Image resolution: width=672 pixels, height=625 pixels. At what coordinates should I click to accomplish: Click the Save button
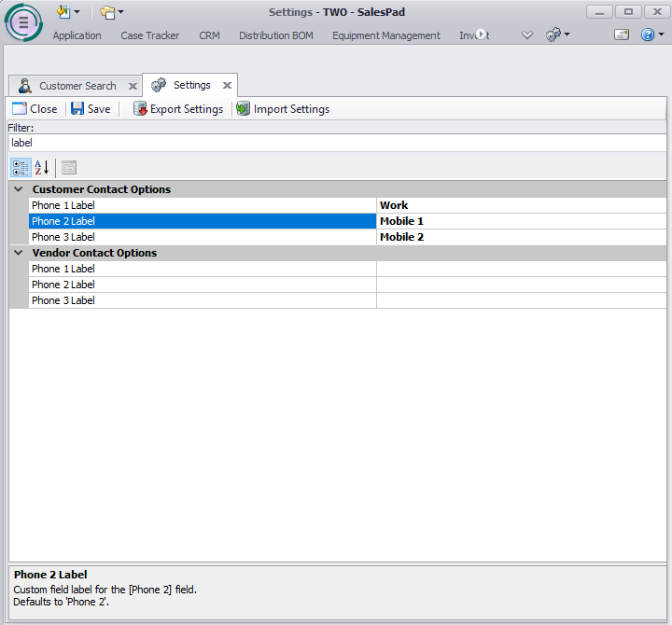(x=91, y=109)
